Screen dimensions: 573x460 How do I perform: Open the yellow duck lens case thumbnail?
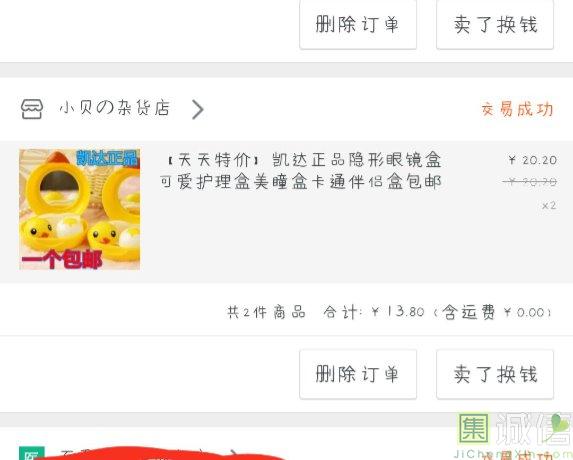pos(79,209)
